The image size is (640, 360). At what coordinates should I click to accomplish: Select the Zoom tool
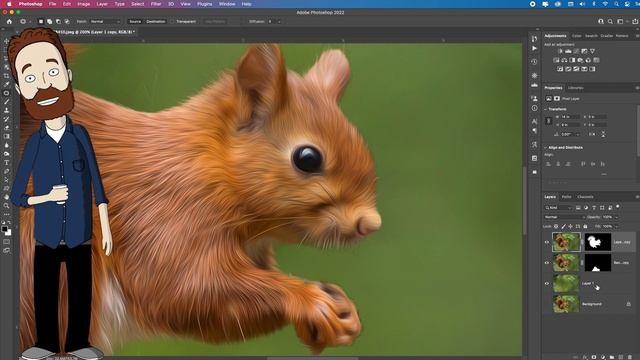(7, 205)
